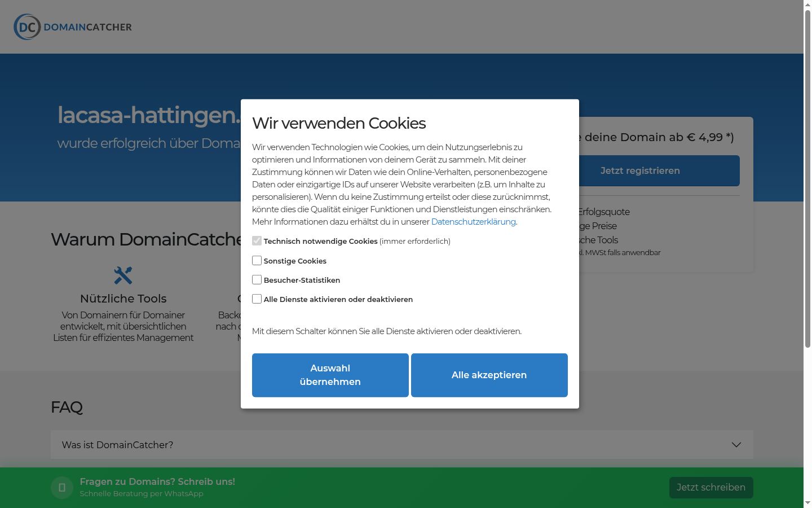Click the FAQ heading
The image size is (812, 508).
pyautogui.click(x=67, y=407)
